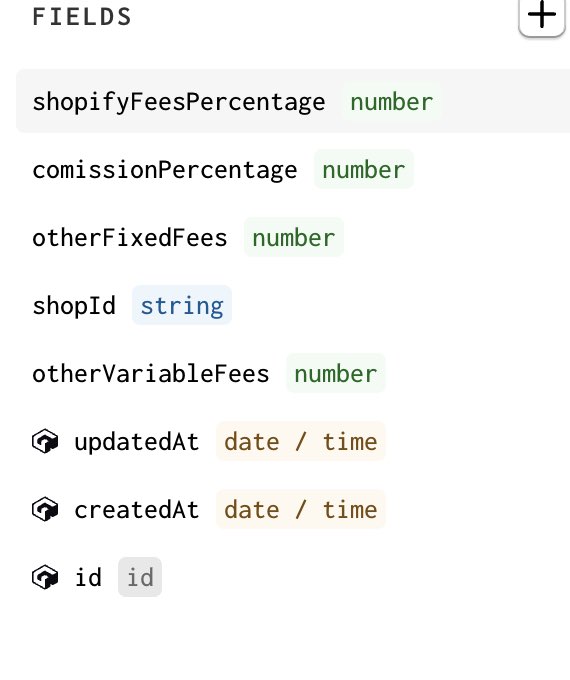Screen dimensions: 570x680
Task: Click the number tag beside otherVariableFees
Action: [336, 373]
